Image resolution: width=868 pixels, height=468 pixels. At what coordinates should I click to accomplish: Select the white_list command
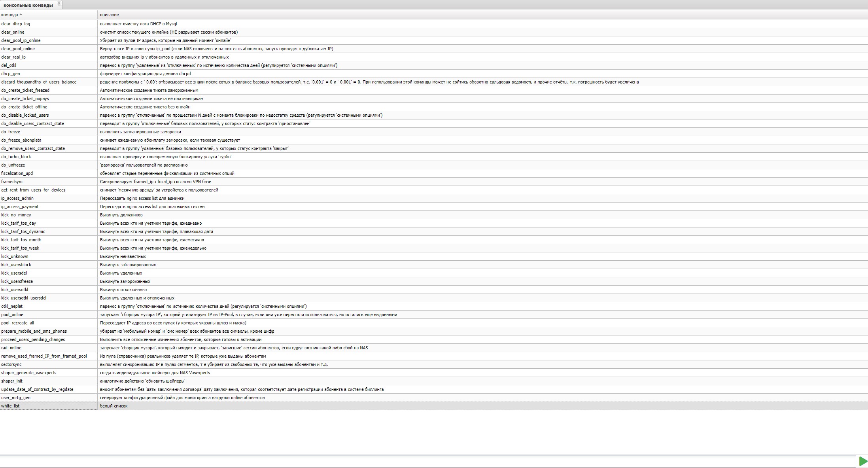pos(10,406)
